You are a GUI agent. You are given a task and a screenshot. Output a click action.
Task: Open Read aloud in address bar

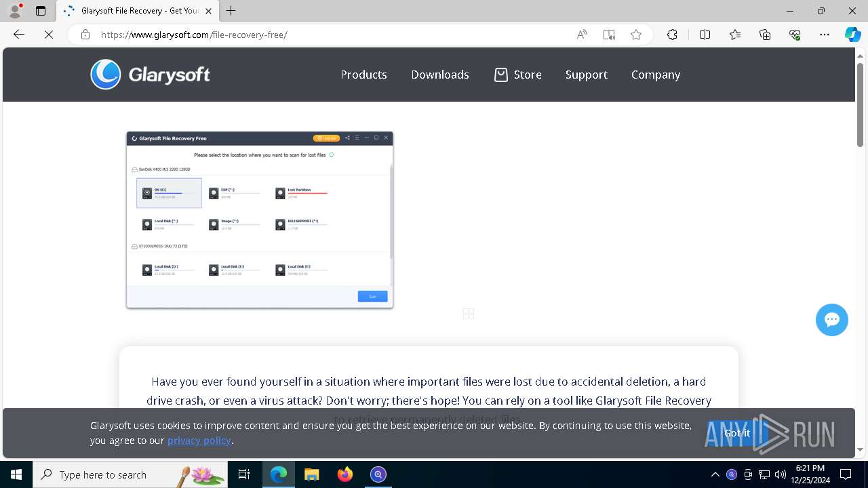tap(582, 35)
